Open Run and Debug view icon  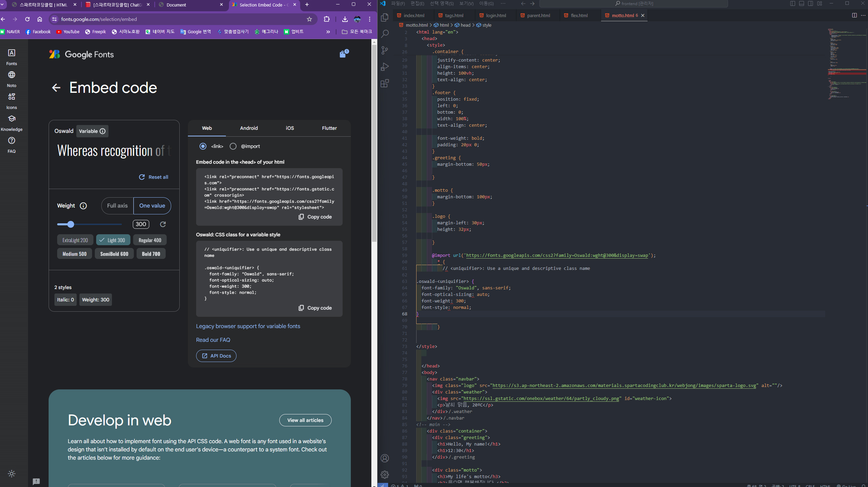pyautogui.click(x=385, y=67)
